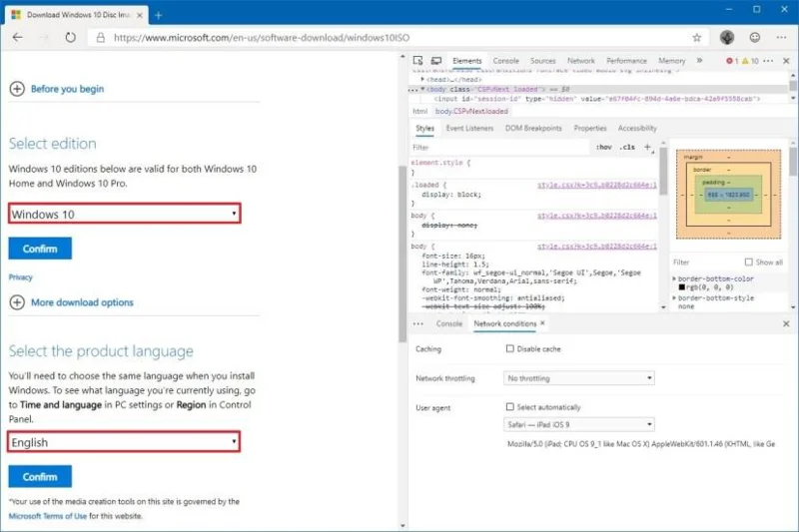Switch to the Performance tab
The image size is (799, 532).
[x=626, y=61]
